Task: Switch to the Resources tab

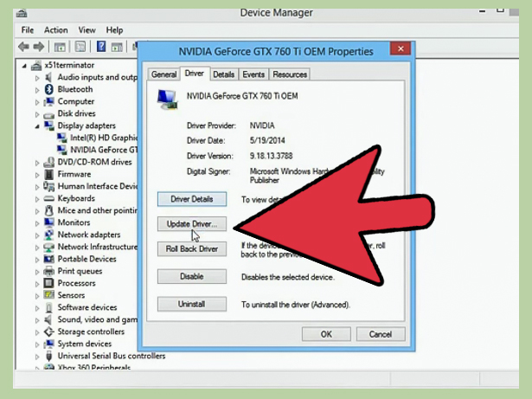Action: point(290,74)
